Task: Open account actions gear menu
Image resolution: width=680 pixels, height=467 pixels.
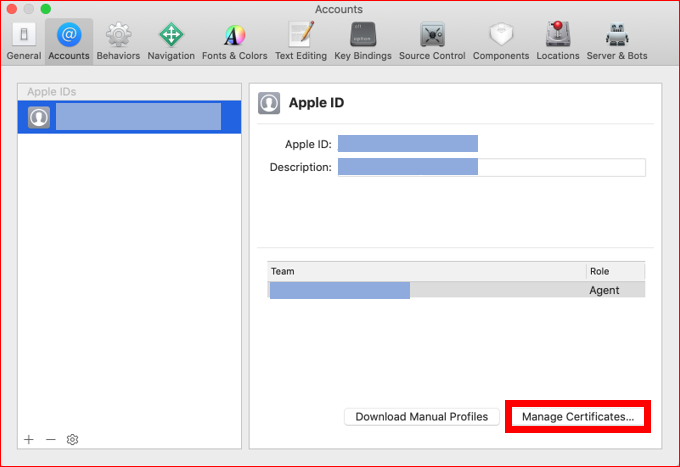Action: [x=72, y=439]
